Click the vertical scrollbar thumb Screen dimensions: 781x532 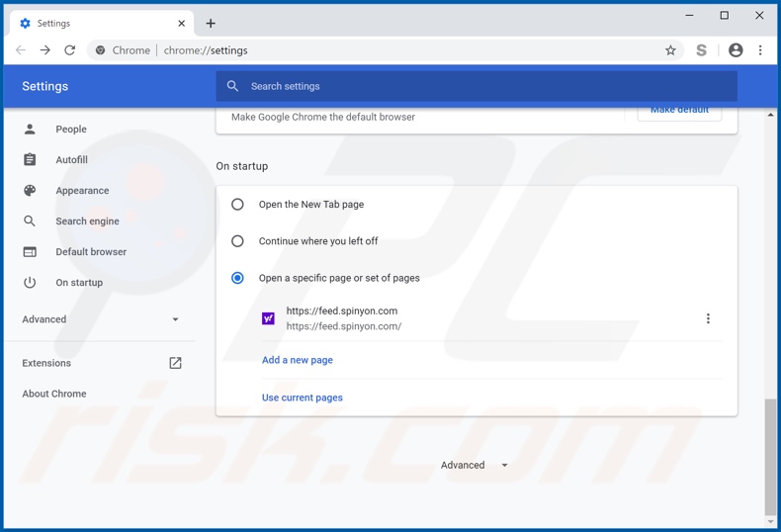point(770,457)
